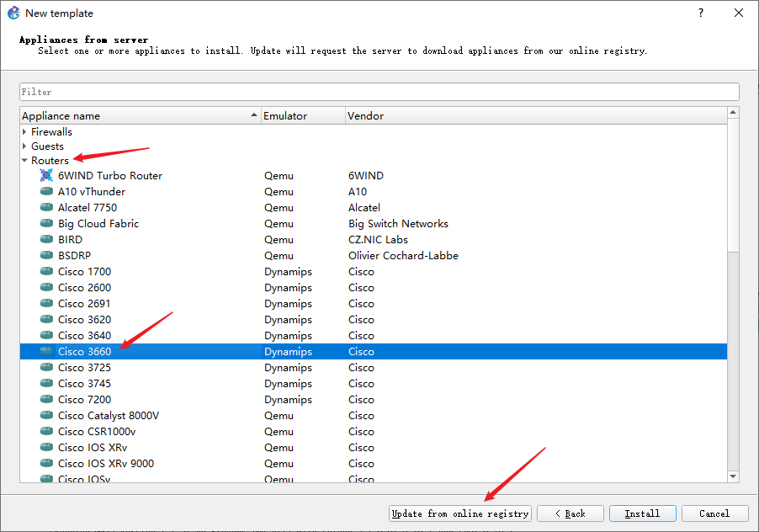Sort by Appliance name column
The height and width of the screenshot is (532, 759).
click(141, 115)
